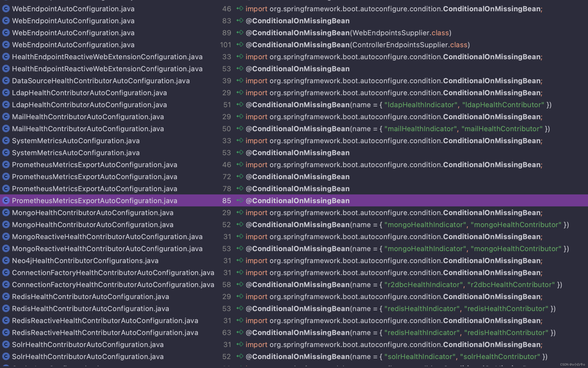Screen dimensions: 588x368
Task: Click class icon for Neo4jHealthContributorConfigurations.java
Action: (6, 261)
